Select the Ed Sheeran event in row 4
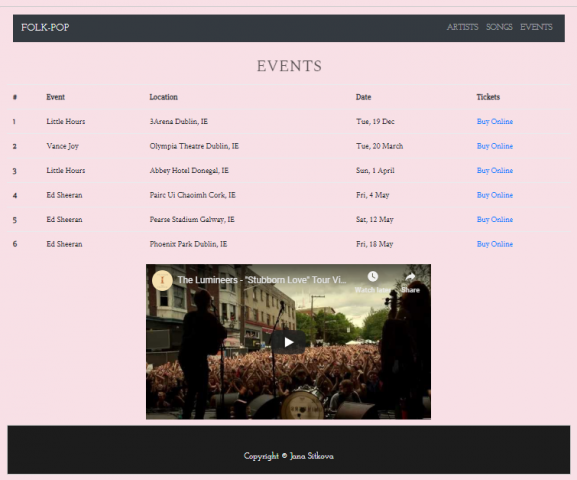577x480 pixels. (64, 195)
